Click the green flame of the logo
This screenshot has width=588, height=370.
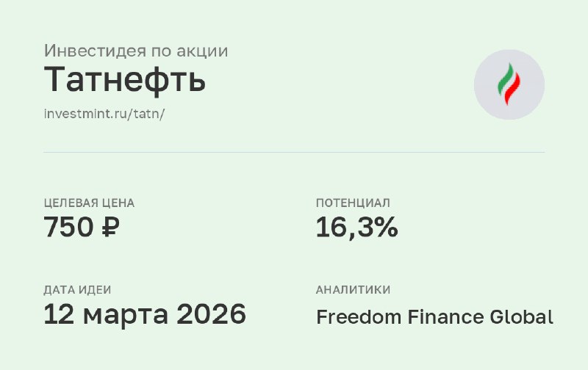tap(505, 80)
